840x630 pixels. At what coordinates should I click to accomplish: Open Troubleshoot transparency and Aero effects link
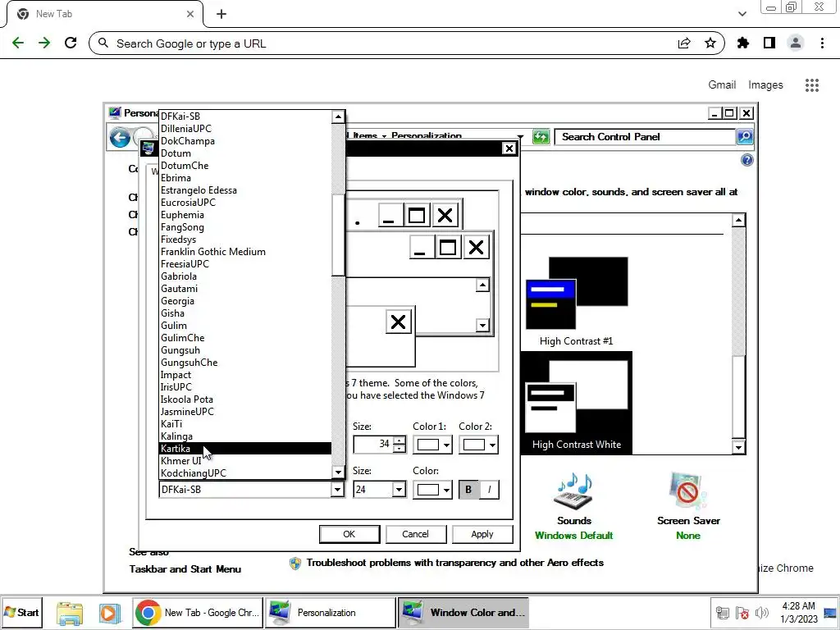pyautogui.click(x=454, y=563)
